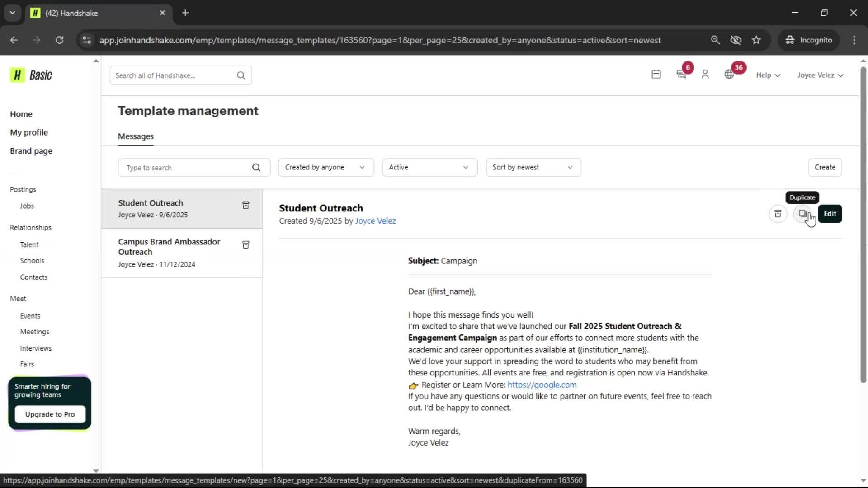868x488 pixels.
Task: Open the people profile icon in header
Action: tap(705, 75)
